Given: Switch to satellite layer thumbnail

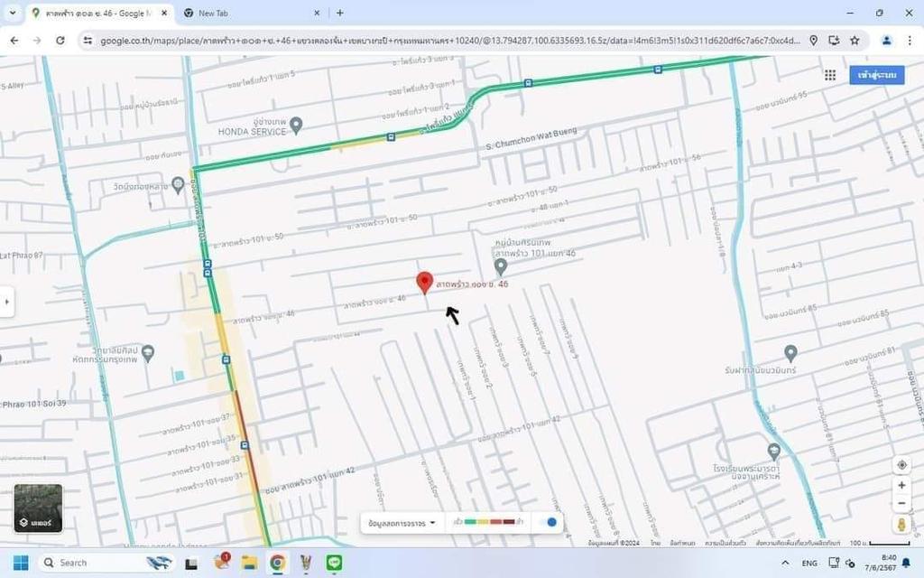Looking at the screenshot, I should 38,508.
